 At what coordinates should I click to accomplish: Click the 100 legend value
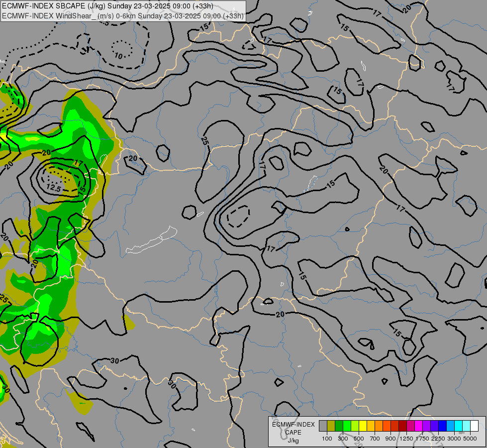(x=327, y=439)
